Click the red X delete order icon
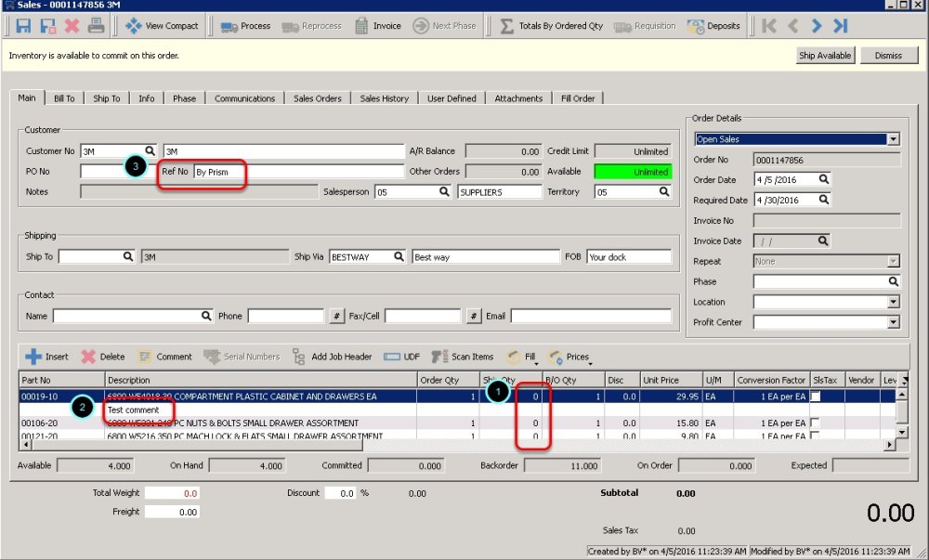 pos(72,26)
